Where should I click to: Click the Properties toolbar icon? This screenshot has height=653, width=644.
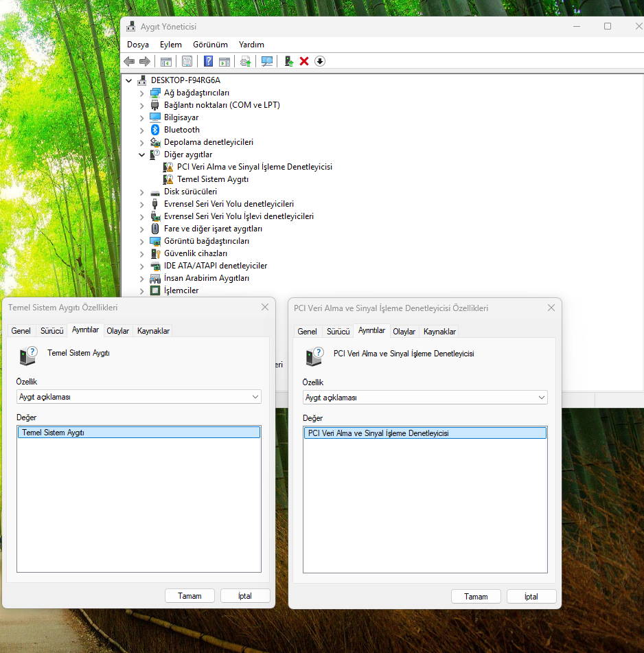click(x=187, y=62)
